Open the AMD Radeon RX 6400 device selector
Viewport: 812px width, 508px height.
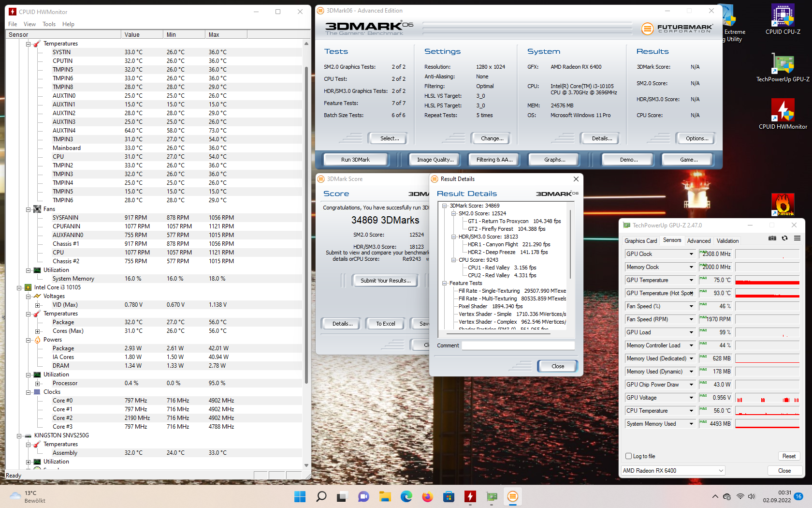pyautogui.click(x=673, y=470)
